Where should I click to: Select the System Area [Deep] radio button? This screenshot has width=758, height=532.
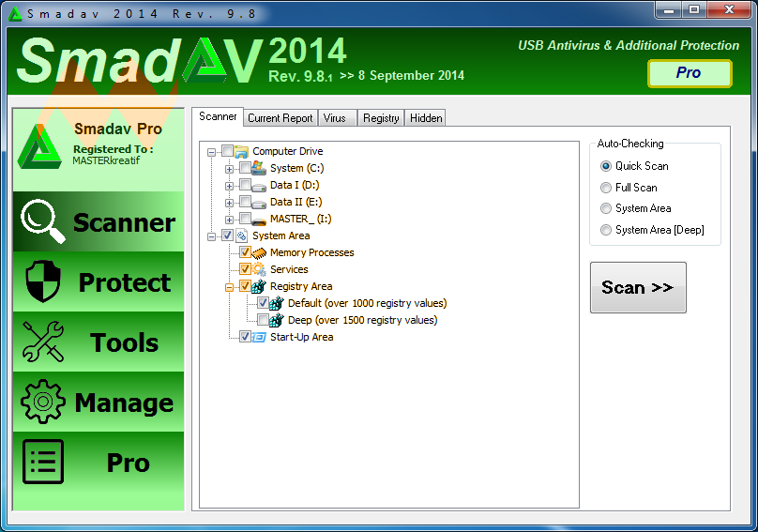click(606, 230)
